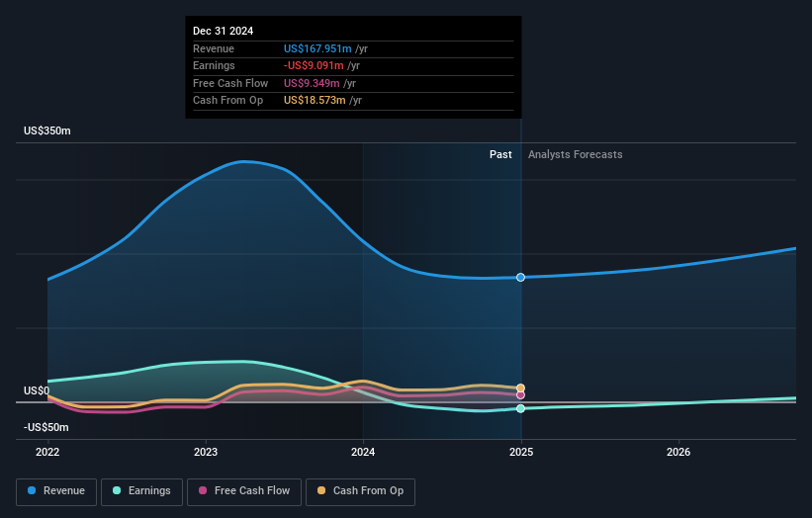Click the Revenue value US$167.951m
The image size is (812, 518).
point(317,48)
